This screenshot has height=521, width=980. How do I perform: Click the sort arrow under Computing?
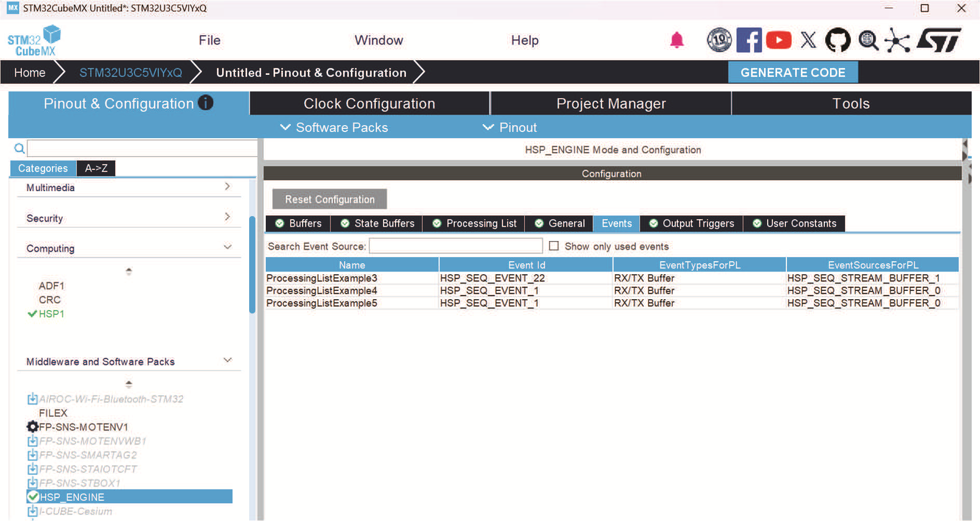pos(129,271)
